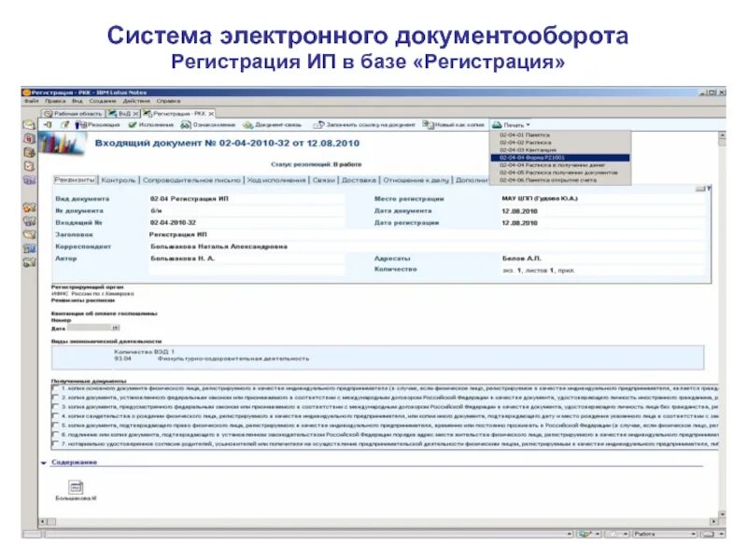This screenshot has width=747, height=560.
Task: Click the Lotus Notes application icon in the title bar
Action: pos(27,92)
